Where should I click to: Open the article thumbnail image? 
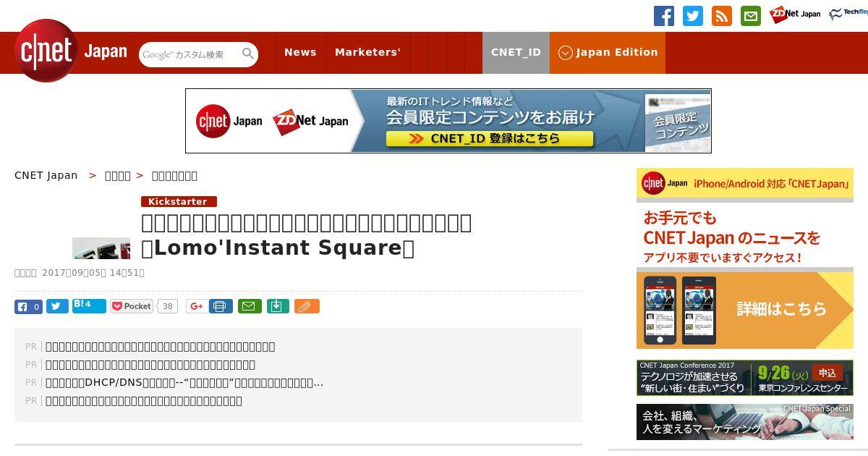point(101,248)
